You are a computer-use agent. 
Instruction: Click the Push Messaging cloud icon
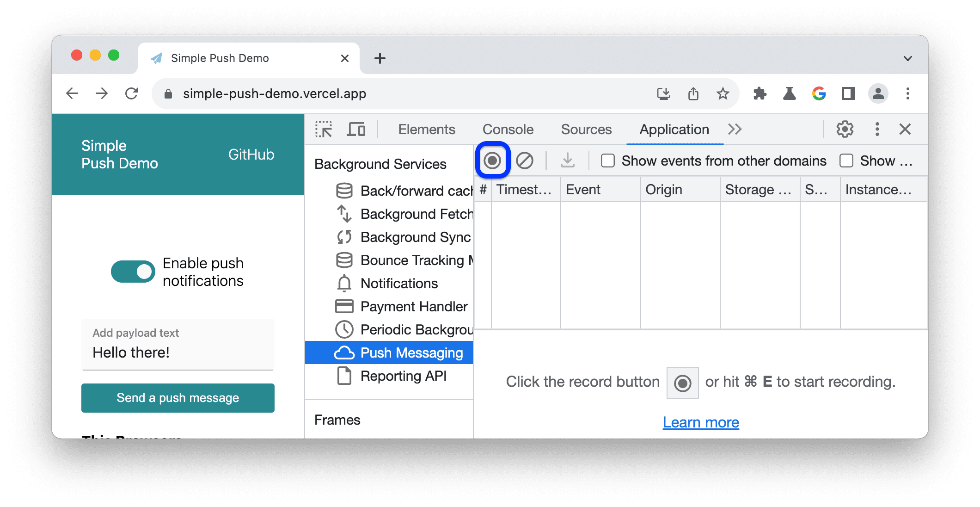343,352
